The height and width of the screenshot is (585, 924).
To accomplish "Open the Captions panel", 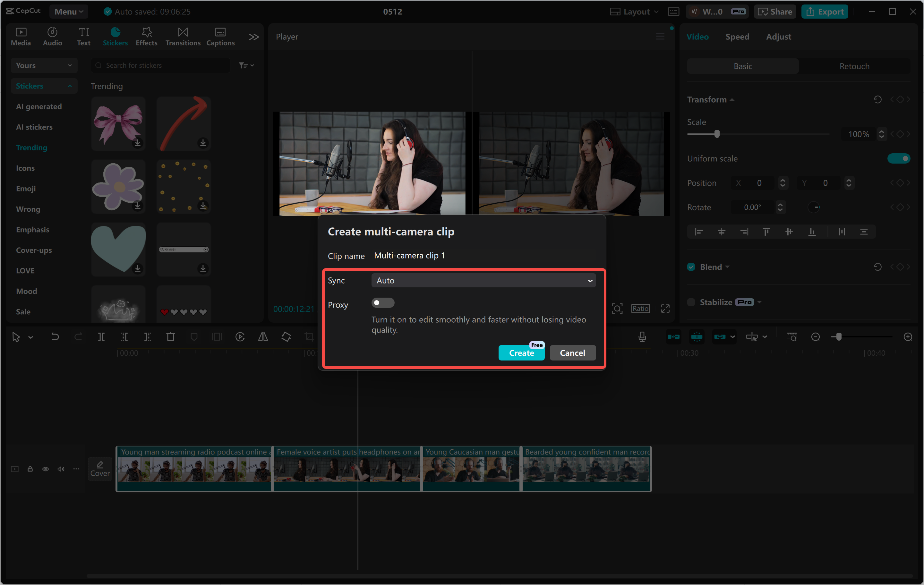I will pos(220,37).
